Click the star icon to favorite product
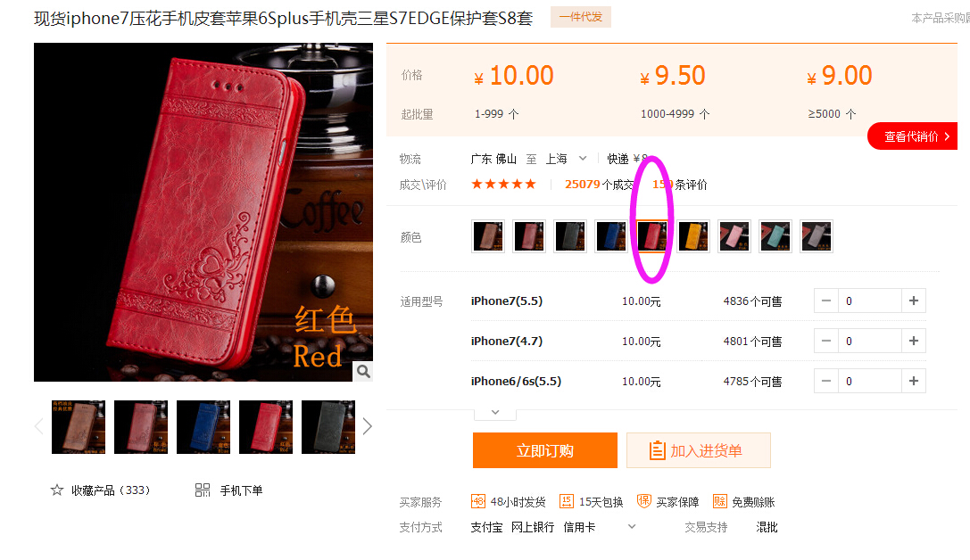 (57, 490)
